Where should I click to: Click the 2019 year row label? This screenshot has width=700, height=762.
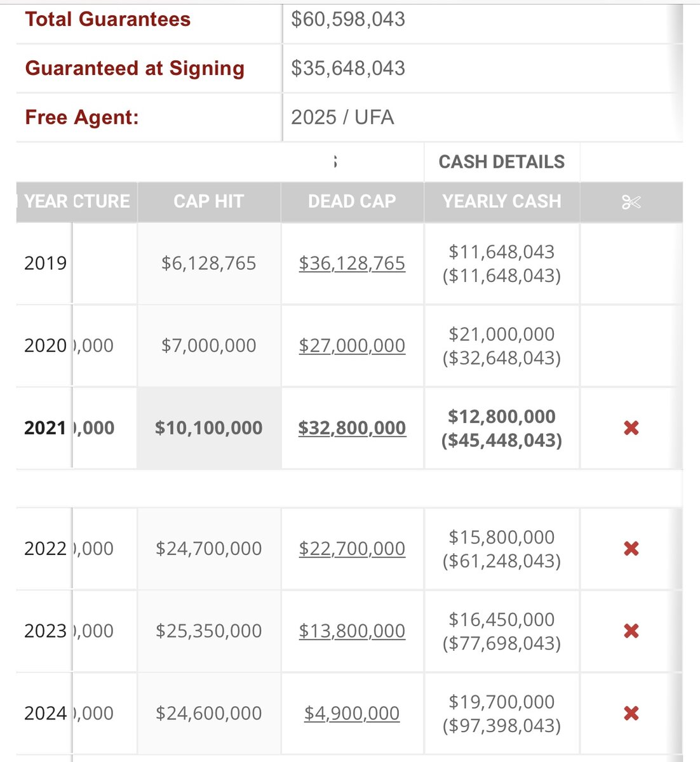(45, 264)
